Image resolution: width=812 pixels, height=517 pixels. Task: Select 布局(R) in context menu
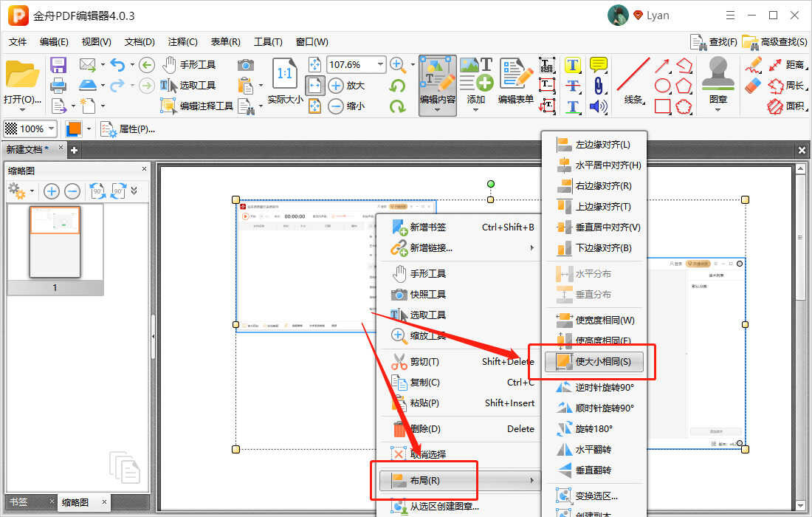point(460,480)
